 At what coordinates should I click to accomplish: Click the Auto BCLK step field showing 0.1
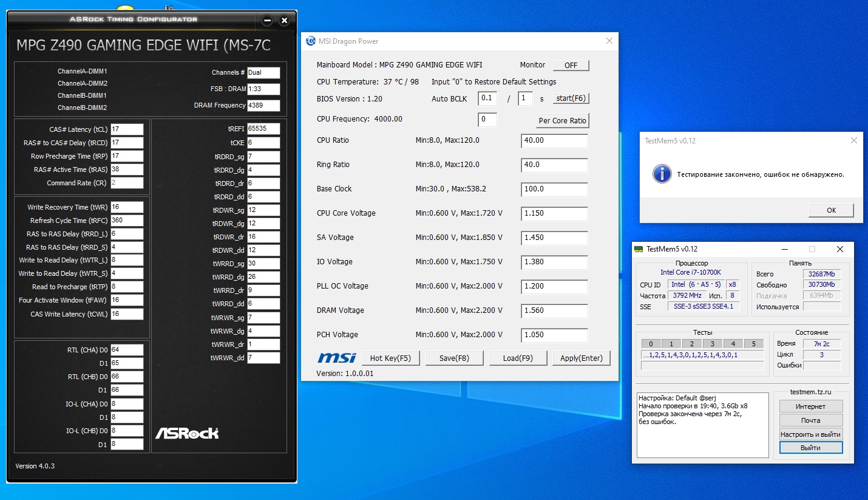487,98
